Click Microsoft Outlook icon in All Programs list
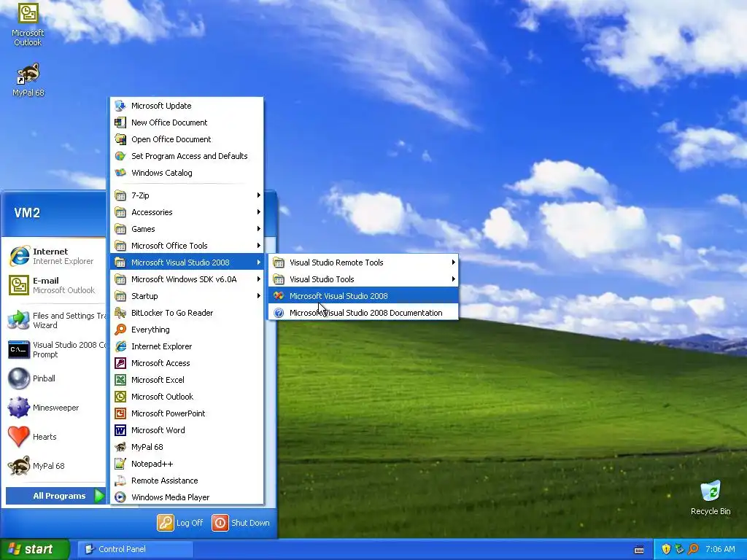Image resolution: width=747 pixels, height=560 pixels. click(x=120, y=396)
